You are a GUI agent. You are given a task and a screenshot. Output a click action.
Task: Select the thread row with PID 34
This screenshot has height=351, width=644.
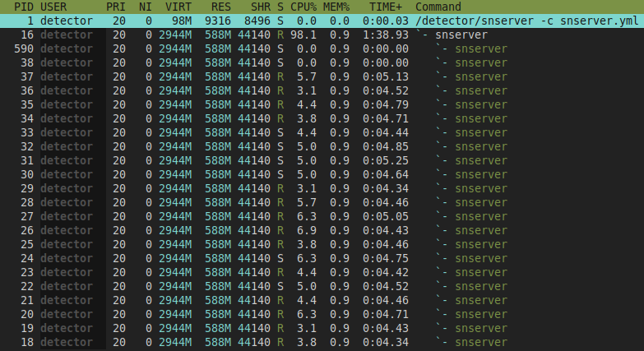tap(322, 118)
